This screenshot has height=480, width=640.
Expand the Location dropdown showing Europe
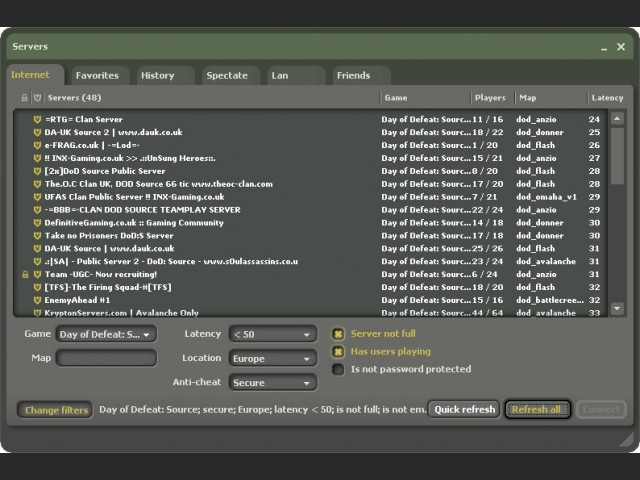pos(272,358)
